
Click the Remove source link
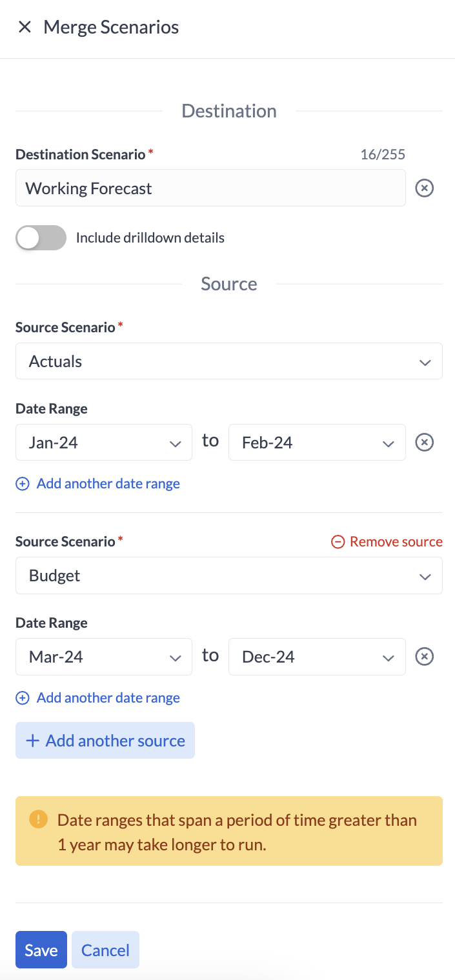coord(396,542)
